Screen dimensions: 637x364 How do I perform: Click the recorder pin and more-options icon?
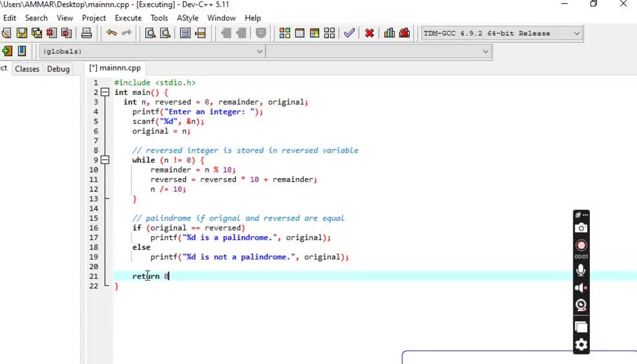click(582, 214)
